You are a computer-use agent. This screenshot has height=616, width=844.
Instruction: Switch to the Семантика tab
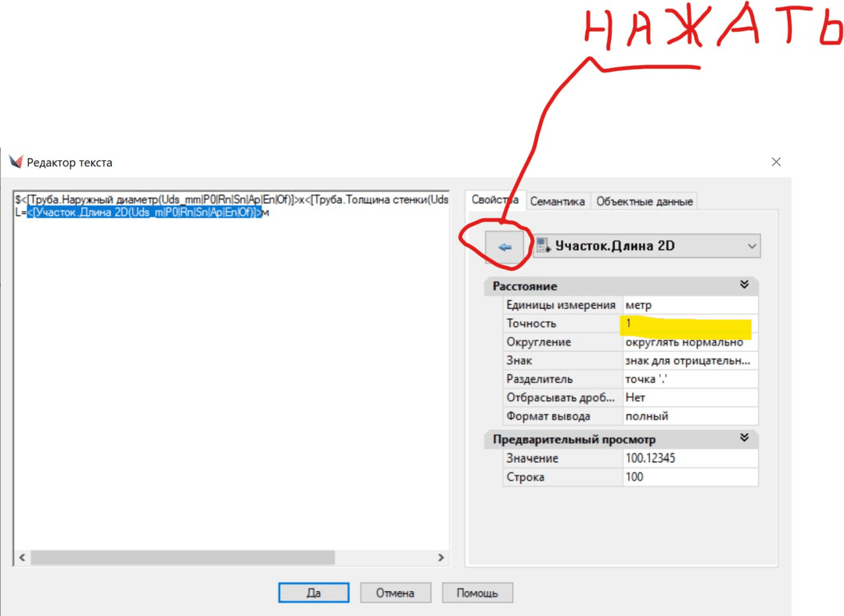point(557,201)
